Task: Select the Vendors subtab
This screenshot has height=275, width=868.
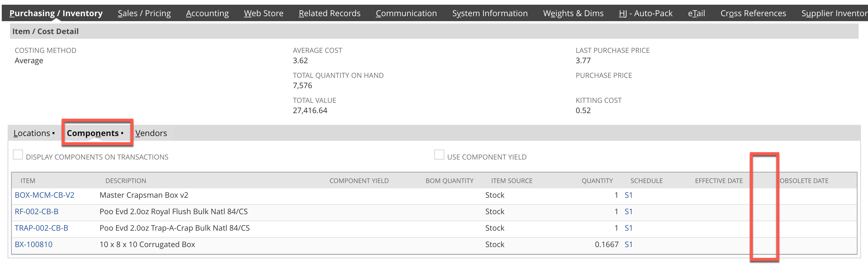Action: [x=151, y=133]
